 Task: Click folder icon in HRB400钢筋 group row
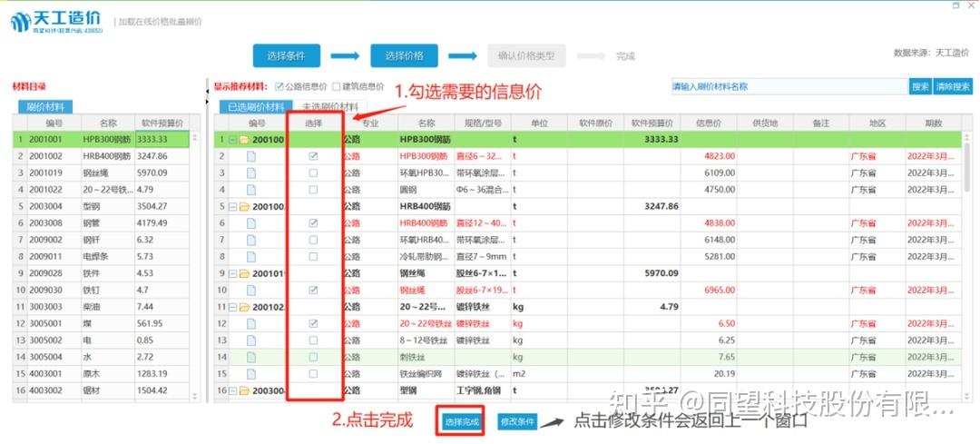click(x=244, y=206)
